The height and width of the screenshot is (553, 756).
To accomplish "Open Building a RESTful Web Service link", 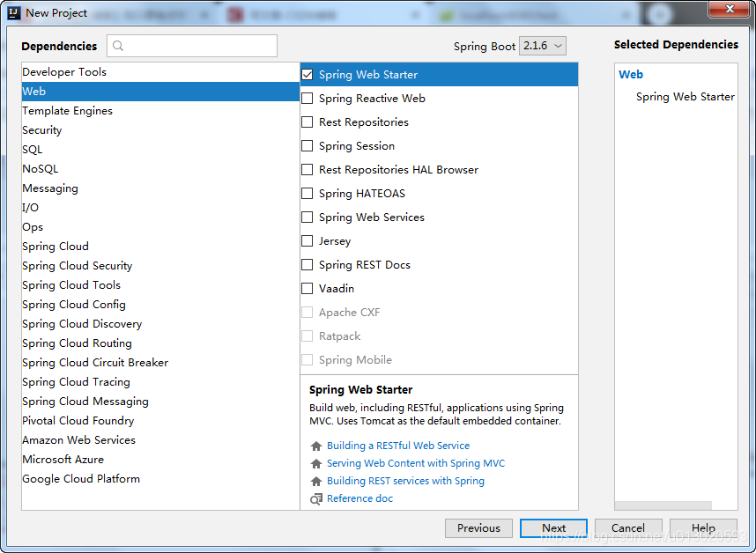I will [x=398, y=446].
